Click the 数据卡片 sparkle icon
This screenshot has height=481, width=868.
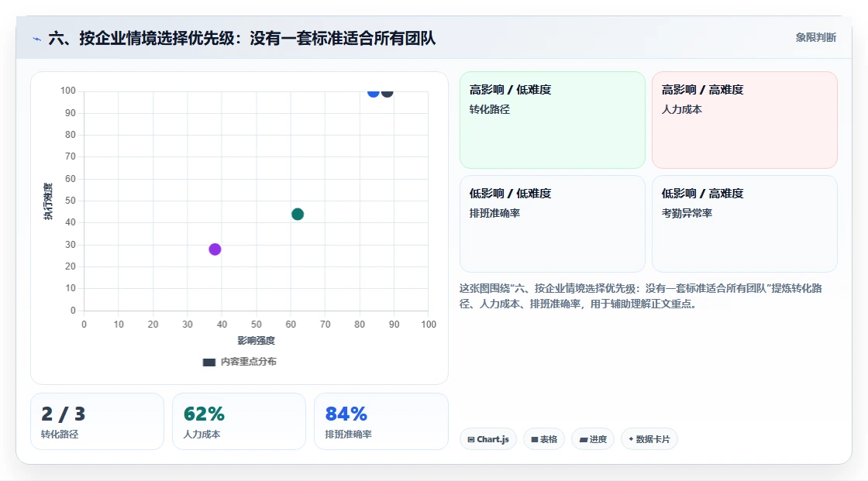pos(631,439)
